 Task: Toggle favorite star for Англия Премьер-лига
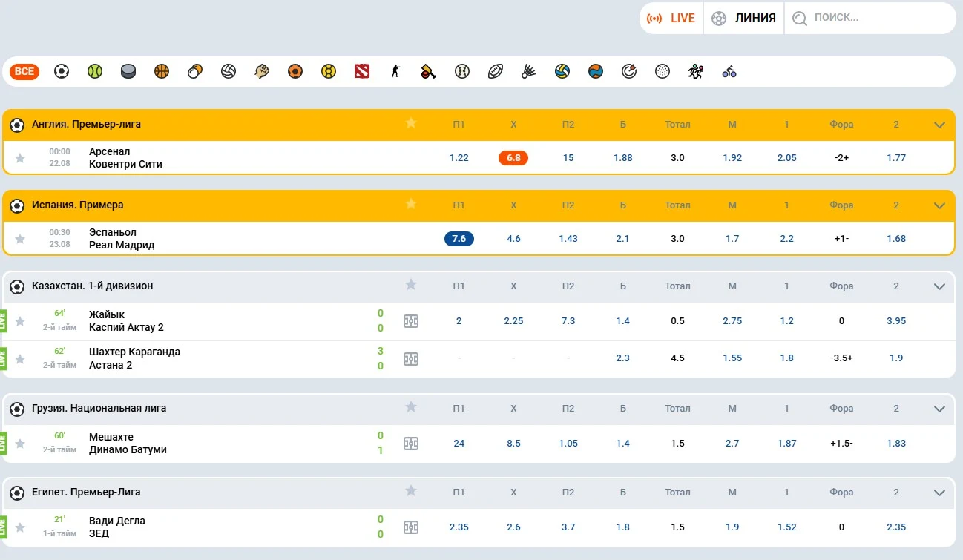411,123
